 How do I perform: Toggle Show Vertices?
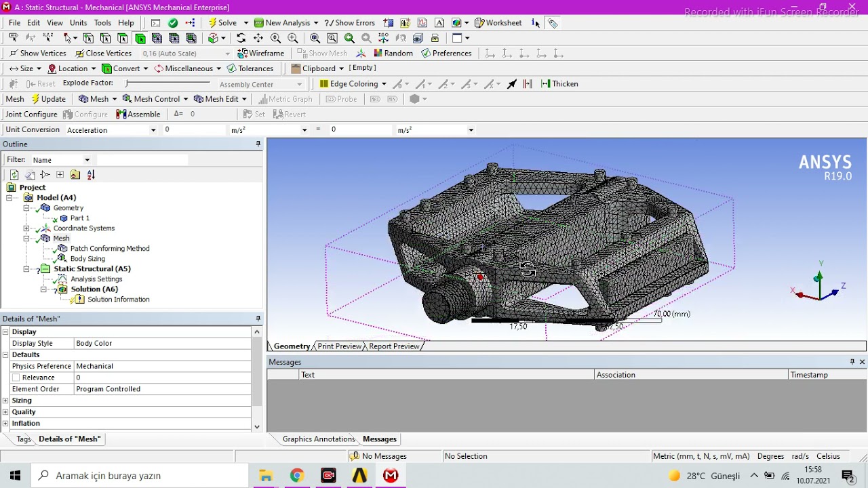(37, 53)
